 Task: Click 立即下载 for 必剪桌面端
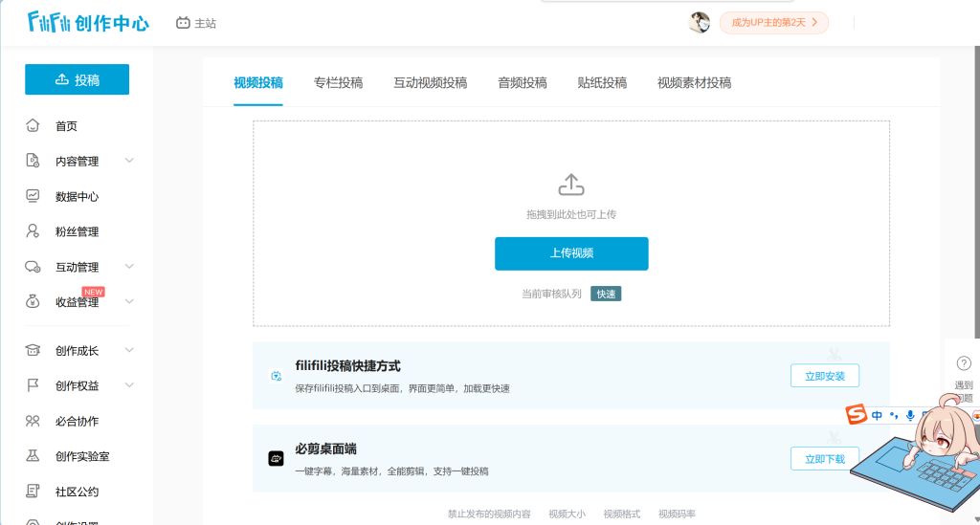point(824,459)
